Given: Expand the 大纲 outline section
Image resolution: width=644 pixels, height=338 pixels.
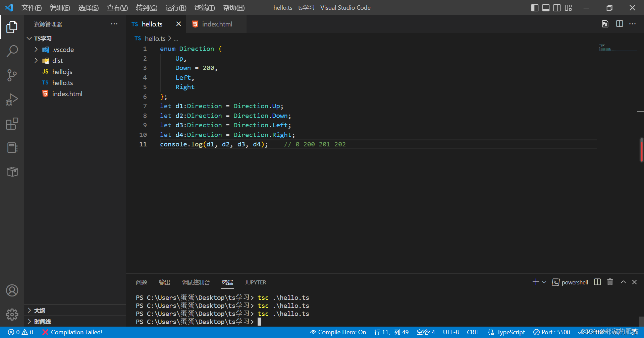Looking at the screenshot, I should click(75, 311).
